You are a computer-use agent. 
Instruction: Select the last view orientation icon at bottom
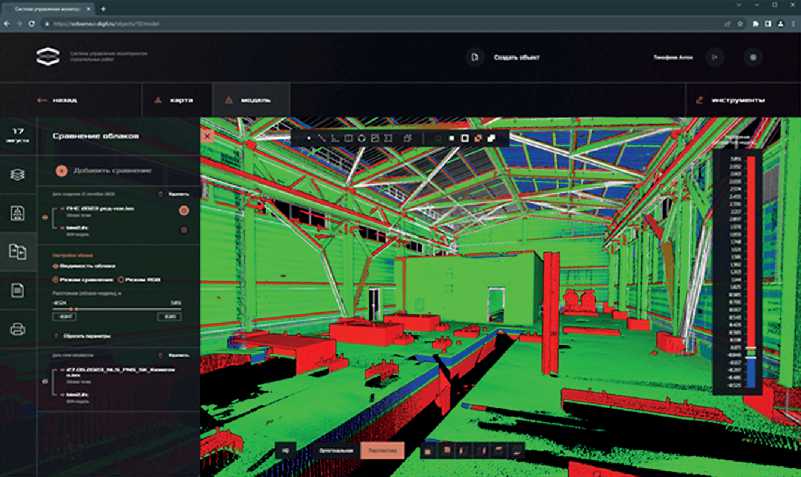pyautogui.click(x=517, y=450)
